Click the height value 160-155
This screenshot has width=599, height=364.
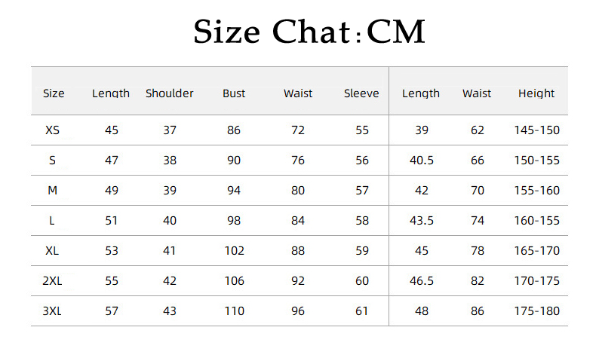pyautogui.click(x=536, y=221)
